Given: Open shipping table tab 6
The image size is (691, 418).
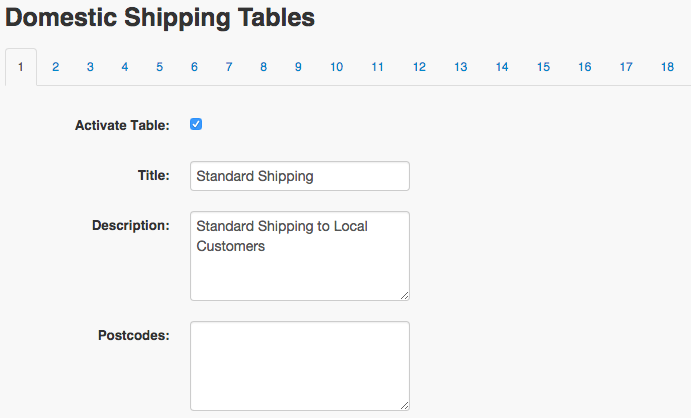Looking at the screenshot, I should pyautogui.click(x=194, y=67).
